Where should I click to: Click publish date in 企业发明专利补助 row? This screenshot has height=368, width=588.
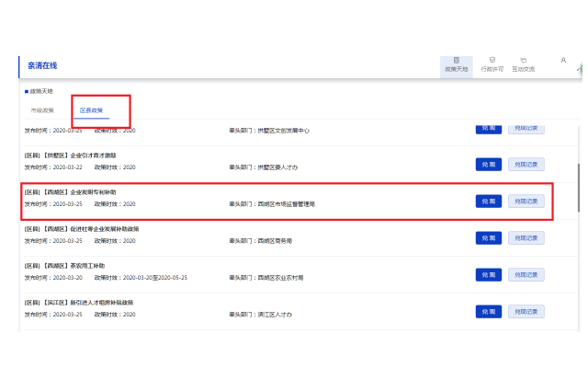67,204
